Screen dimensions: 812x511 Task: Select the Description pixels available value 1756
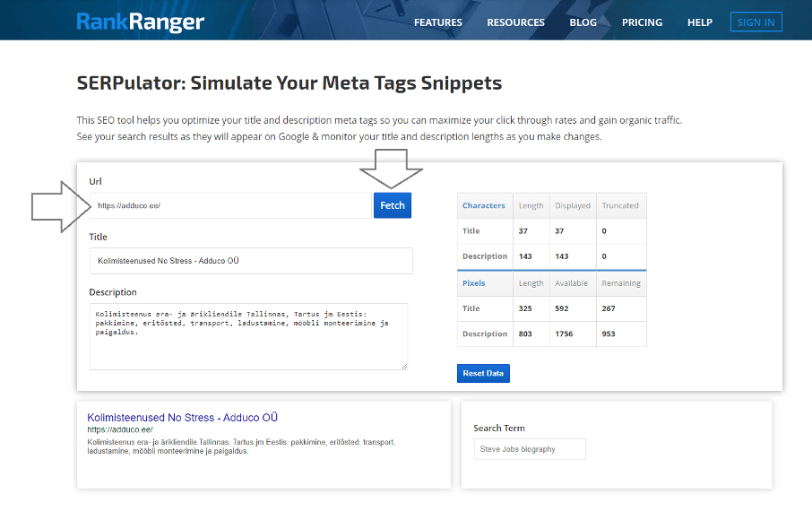pyautogui.click(x=564, y=333)
